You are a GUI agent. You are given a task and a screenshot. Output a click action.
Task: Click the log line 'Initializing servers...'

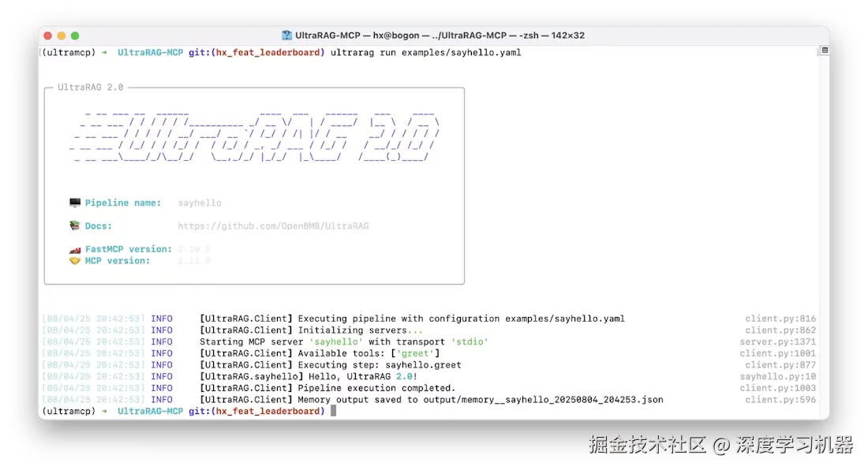311,330
